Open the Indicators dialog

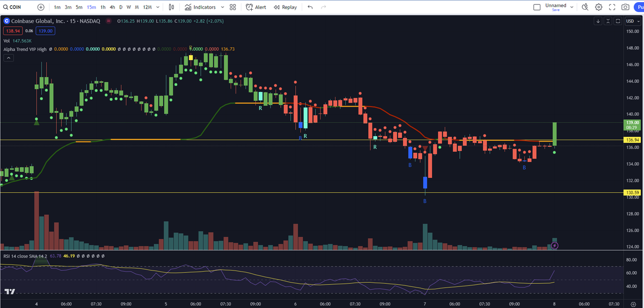tap(200, 7)
